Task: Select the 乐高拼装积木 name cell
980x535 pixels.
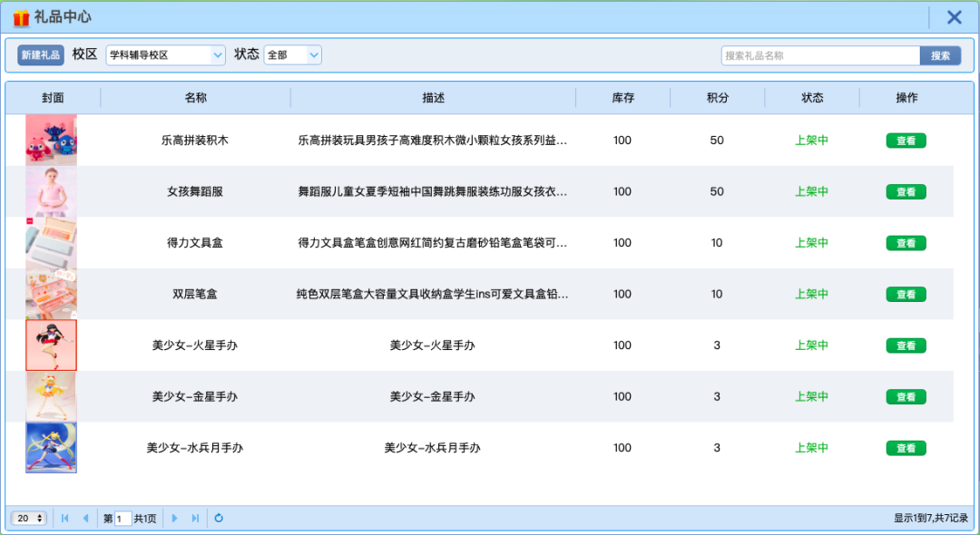Action: (195, 141)
